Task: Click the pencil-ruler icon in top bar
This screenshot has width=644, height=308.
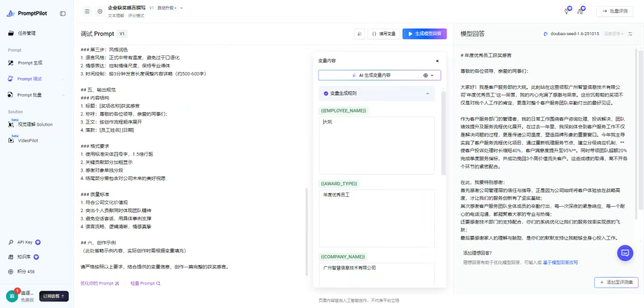Action: point(581,10)
